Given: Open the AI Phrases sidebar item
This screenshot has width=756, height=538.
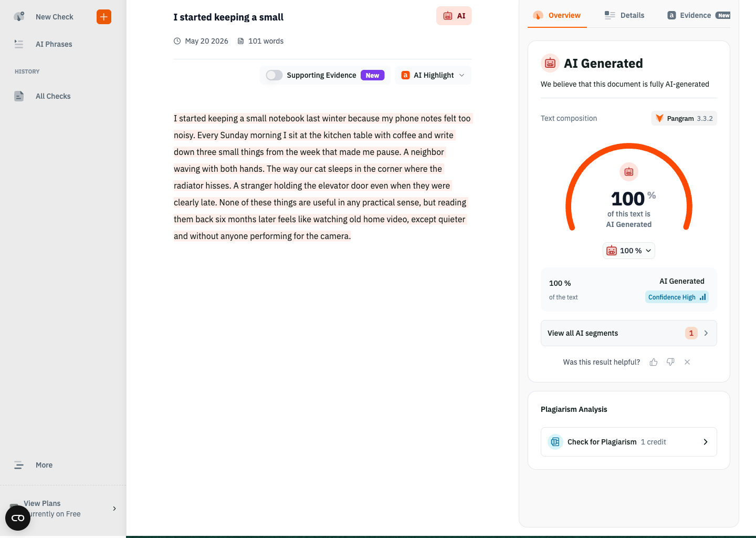Looking at the screenshot, I should (54, 44).
